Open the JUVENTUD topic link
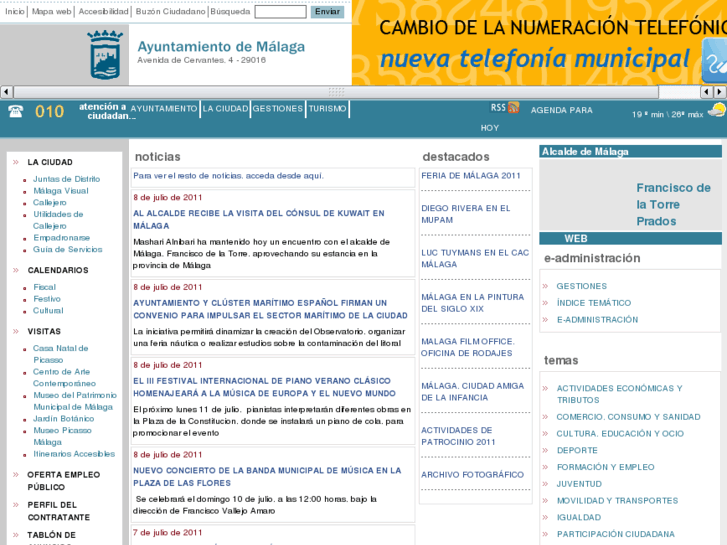 [579, 484]
